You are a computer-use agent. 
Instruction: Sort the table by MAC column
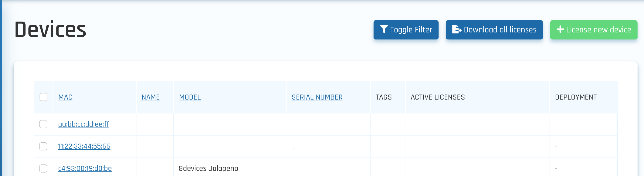(x=65, y=97)
